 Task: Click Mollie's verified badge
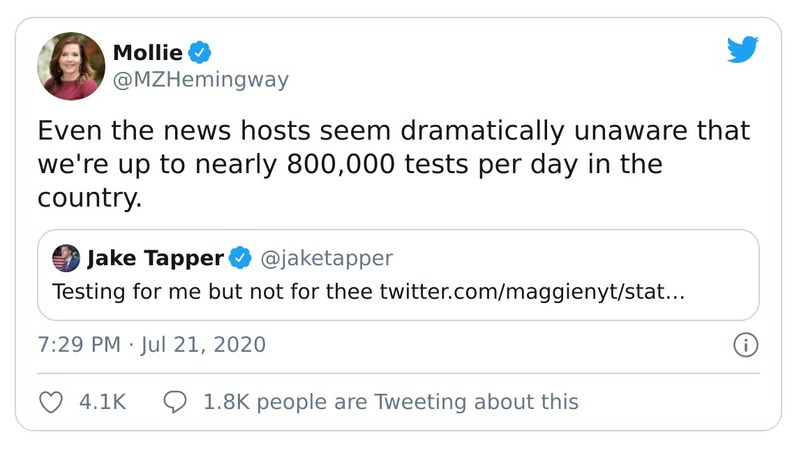coord(199,52)
